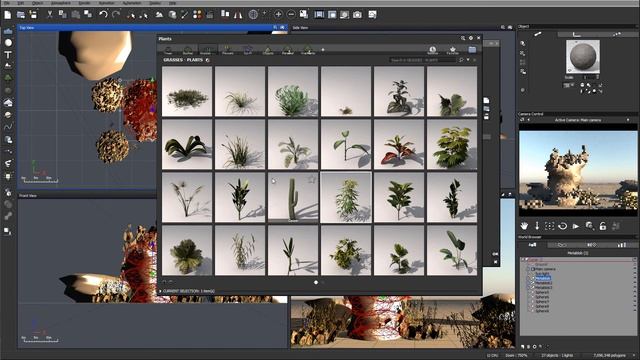Open the Active Camera dropdown arrow
640x360 pixels.
coord(628,120)
